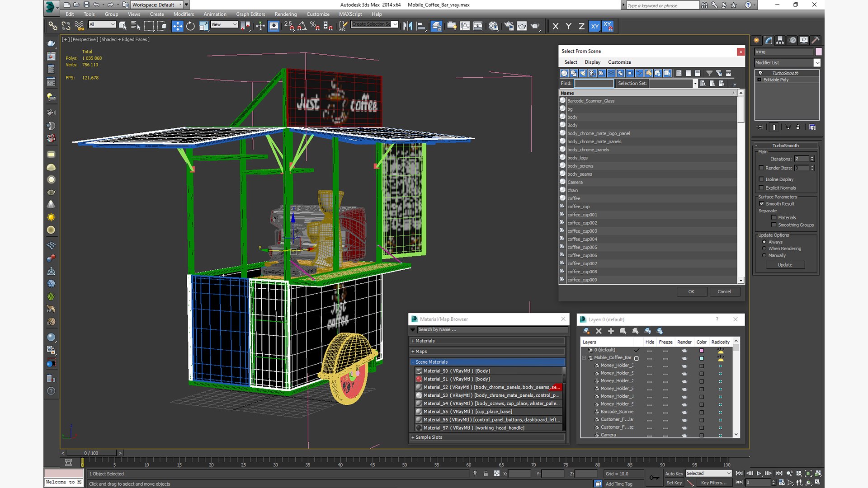This screenshot has width=868, height=488.
Task: Restrict to Y axis constraint
Action: [569, 26]
